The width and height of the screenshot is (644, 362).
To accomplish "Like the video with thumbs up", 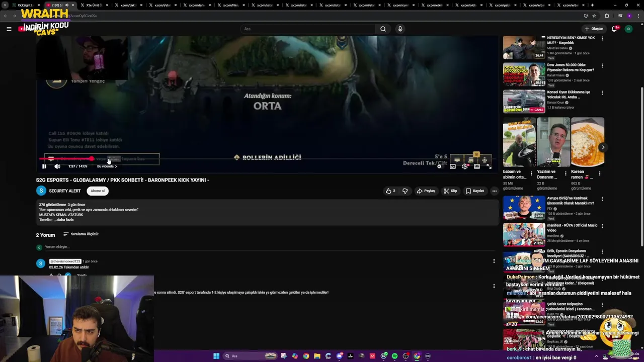I will [x=390, y=191].
